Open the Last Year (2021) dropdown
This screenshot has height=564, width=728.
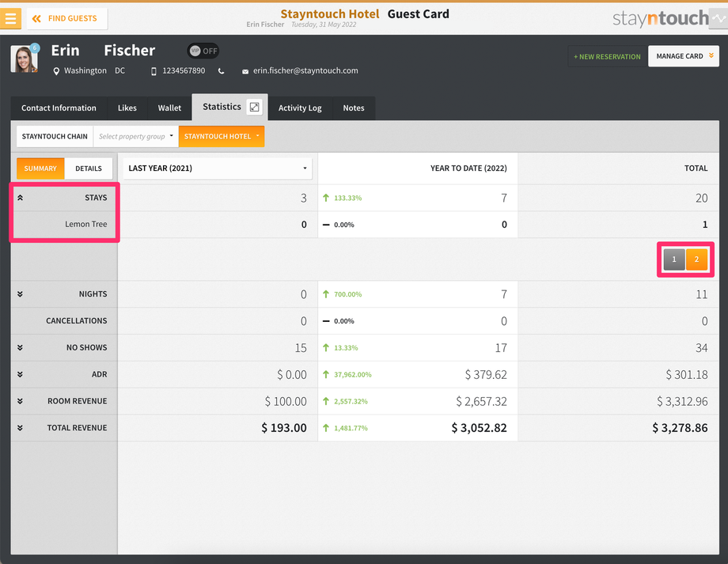pos(218,168)
